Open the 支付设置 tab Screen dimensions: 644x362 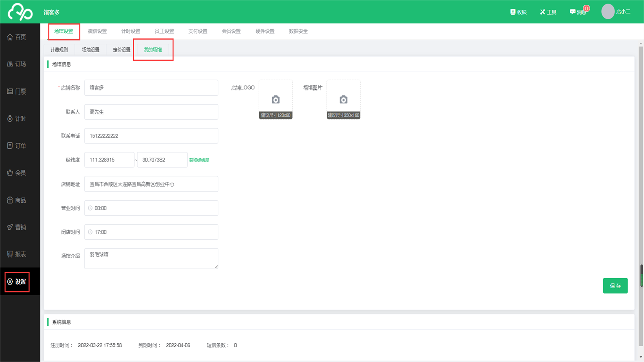pyautogui.click(x=198, y=31)
